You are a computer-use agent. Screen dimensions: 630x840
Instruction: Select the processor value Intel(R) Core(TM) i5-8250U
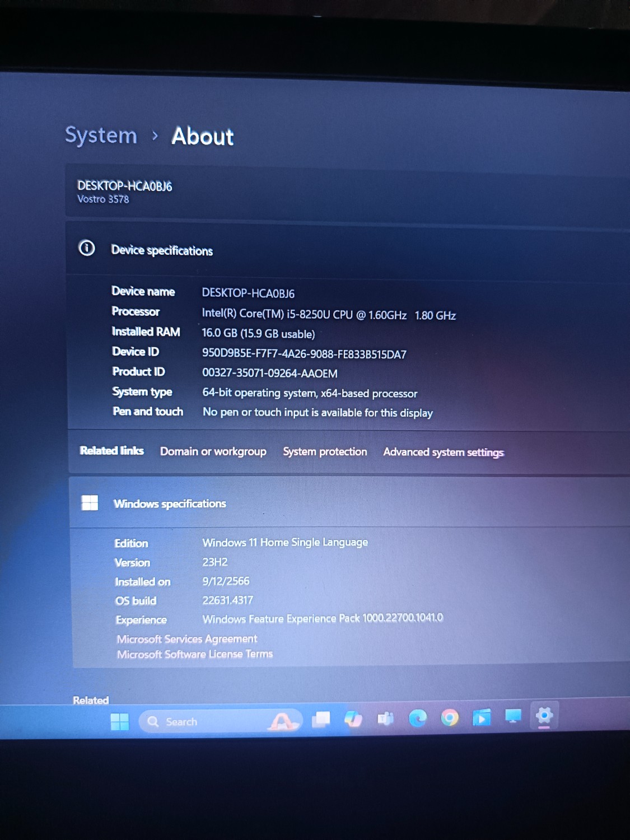pos(329,314)
